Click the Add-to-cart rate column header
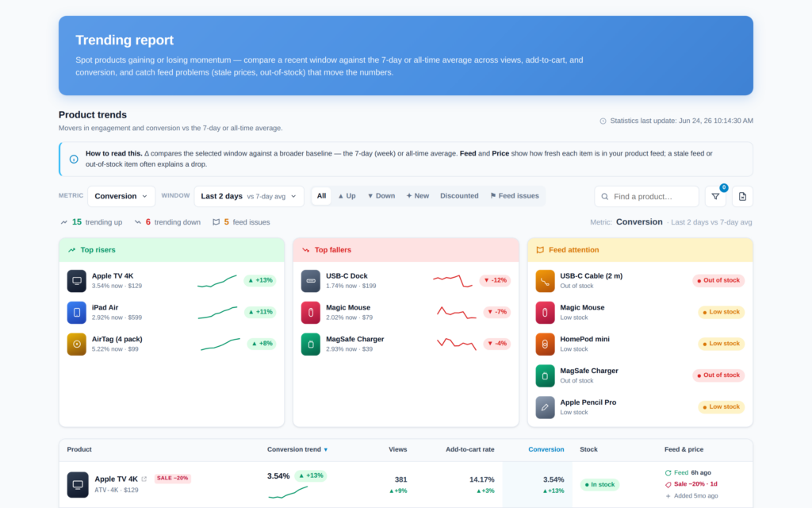Screen dimensions: 812x508 (x=469, y=449)
